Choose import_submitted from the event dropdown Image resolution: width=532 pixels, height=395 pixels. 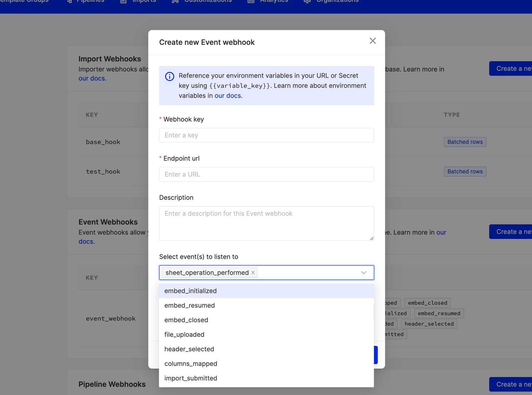[191, 378]
